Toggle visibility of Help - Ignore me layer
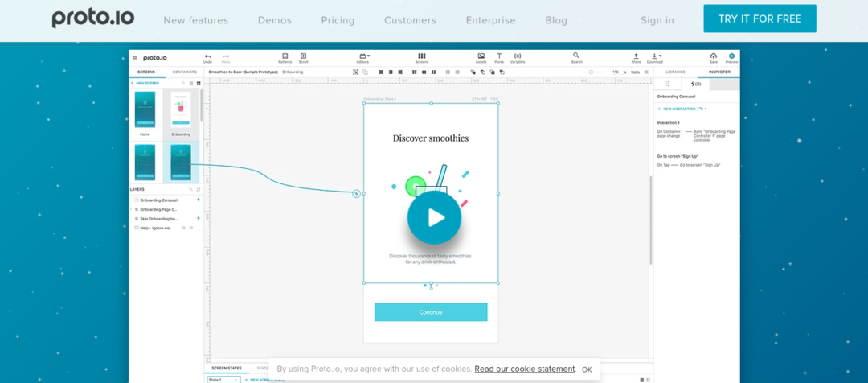The image size is (868, 383). [x=191, y=228]
